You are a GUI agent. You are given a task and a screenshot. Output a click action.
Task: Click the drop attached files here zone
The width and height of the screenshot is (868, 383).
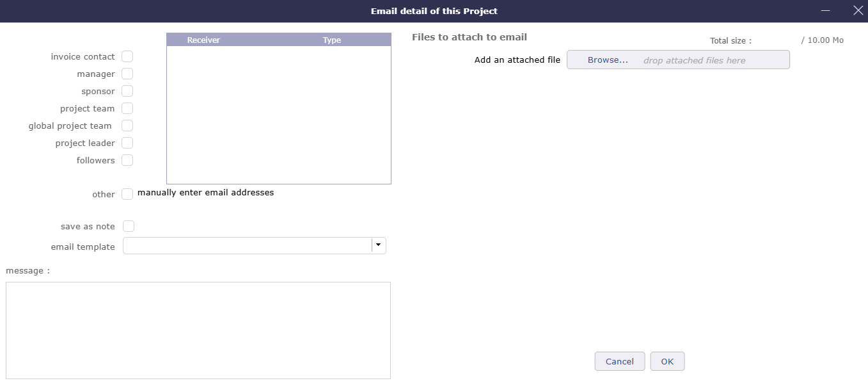coord(695,60)
